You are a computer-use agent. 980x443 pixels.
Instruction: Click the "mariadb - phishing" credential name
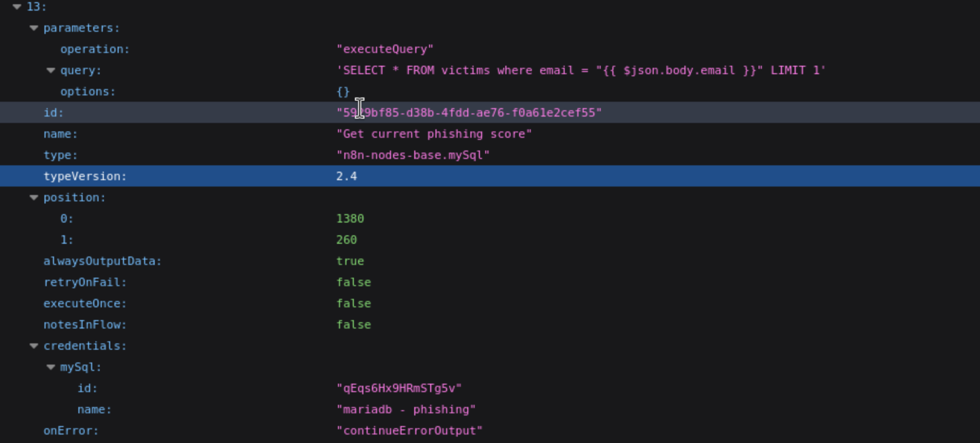[x=406, y=410]
